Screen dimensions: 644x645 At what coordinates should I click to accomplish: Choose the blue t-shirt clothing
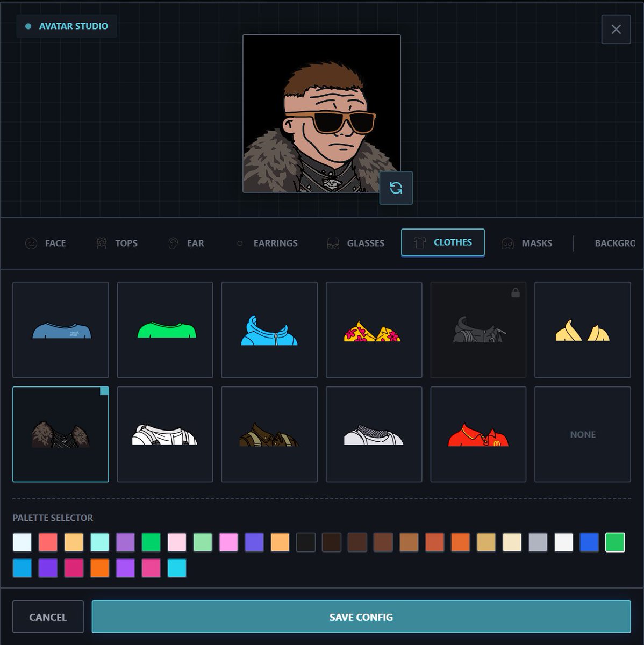61,330
